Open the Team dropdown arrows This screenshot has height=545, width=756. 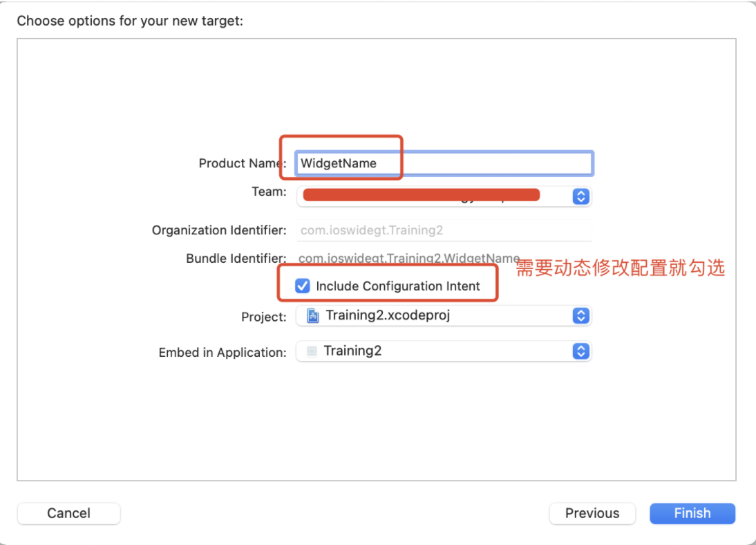(x=581, y=196)
